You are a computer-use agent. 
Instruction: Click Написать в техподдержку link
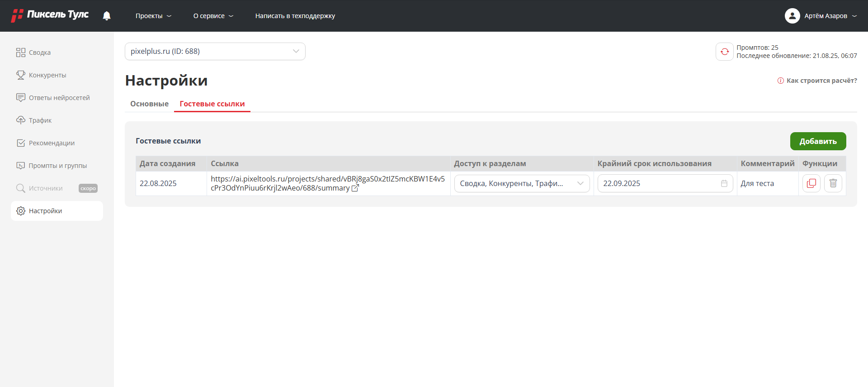click(x=295, y=16)
